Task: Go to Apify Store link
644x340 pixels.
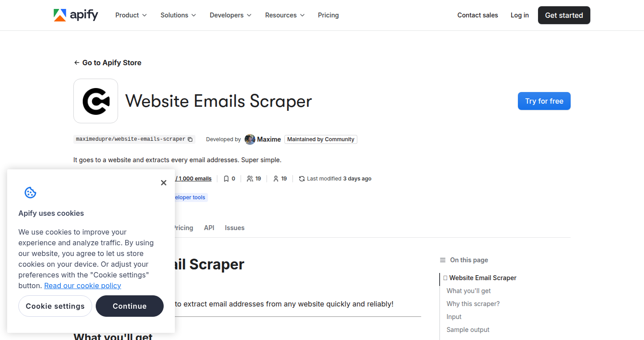Action: (108, 63)
